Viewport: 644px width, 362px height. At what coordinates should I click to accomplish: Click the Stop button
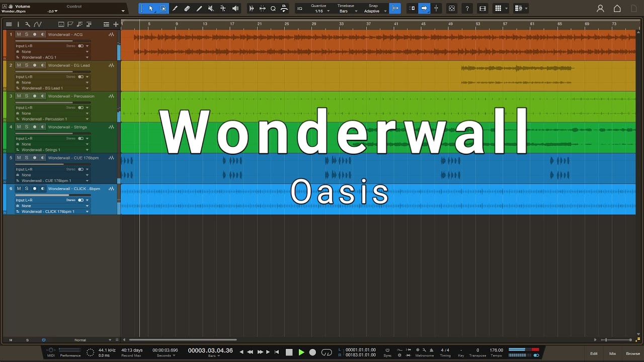coord(289,352)
